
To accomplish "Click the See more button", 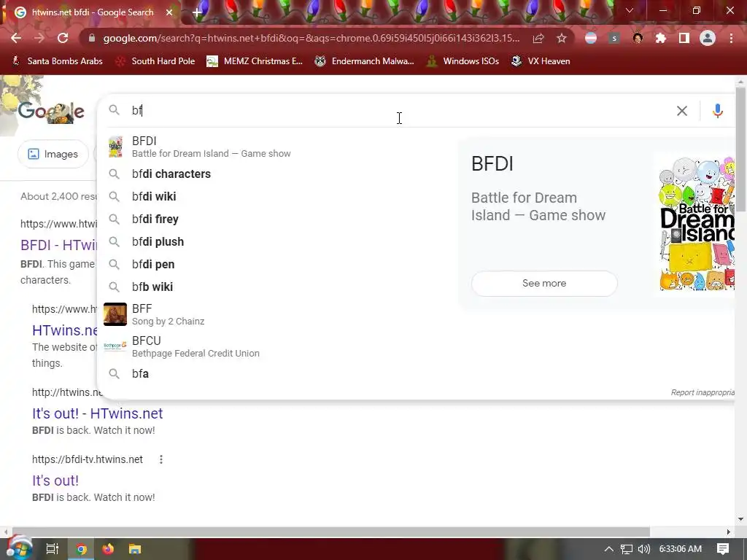I will tap(544, 284).
